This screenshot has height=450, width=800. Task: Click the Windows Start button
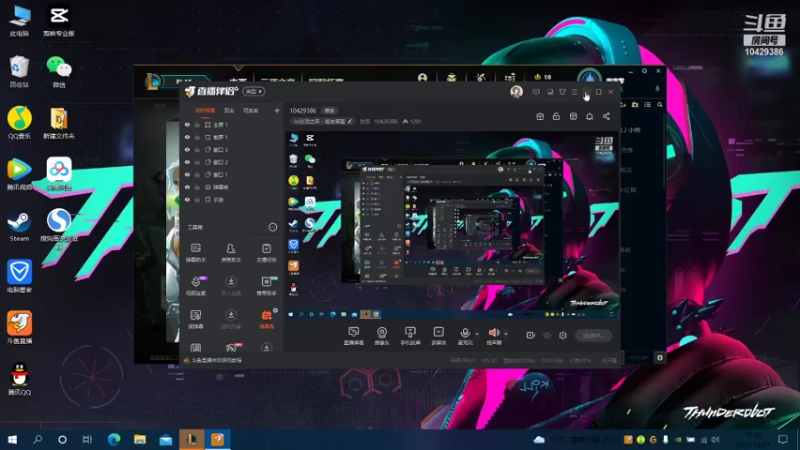[x=12, y=439]
